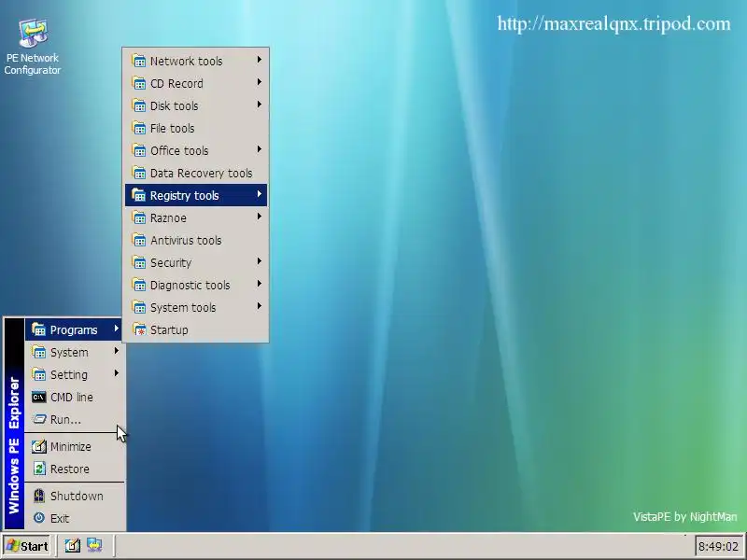
Task: Click the Diagnostic tools folder icon
Action: coord(138,285)
